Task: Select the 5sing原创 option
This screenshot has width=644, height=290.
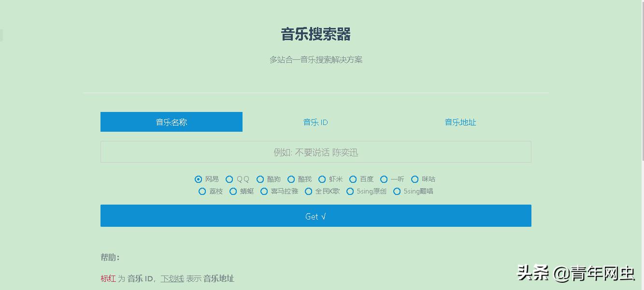Action: pos(350,191)
